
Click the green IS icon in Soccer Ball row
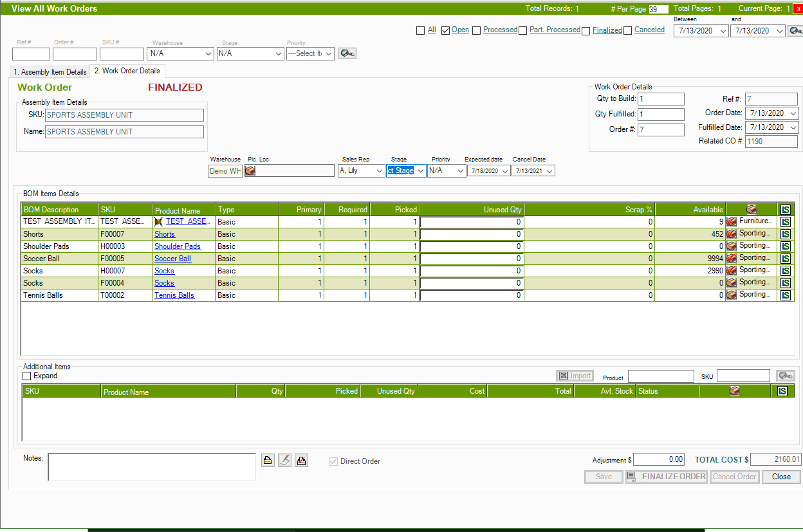coord(786,259)
